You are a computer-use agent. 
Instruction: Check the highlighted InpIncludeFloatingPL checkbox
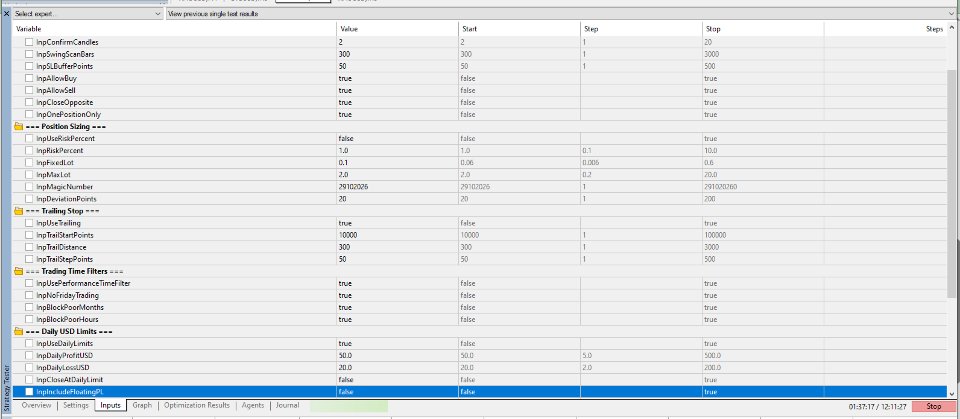click(x=29, y=391)
